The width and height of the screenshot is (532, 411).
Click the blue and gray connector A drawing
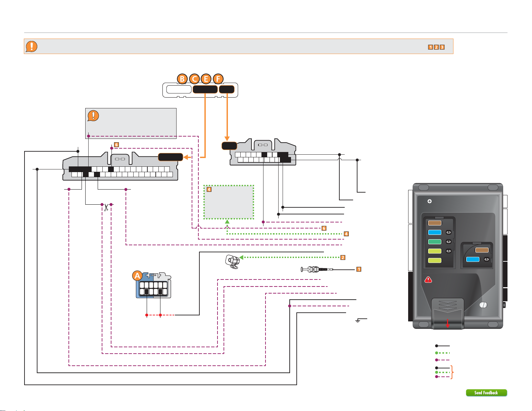click(153, 285)
